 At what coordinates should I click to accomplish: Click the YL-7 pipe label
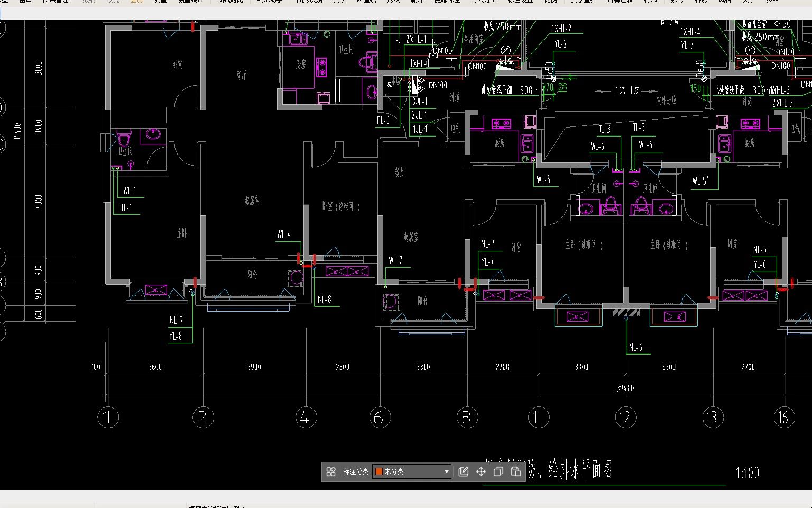pos(487,262)
